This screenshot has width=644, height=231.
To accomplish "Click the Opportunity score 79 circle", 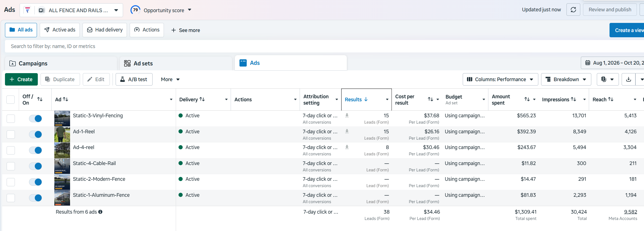I will 135,10.
